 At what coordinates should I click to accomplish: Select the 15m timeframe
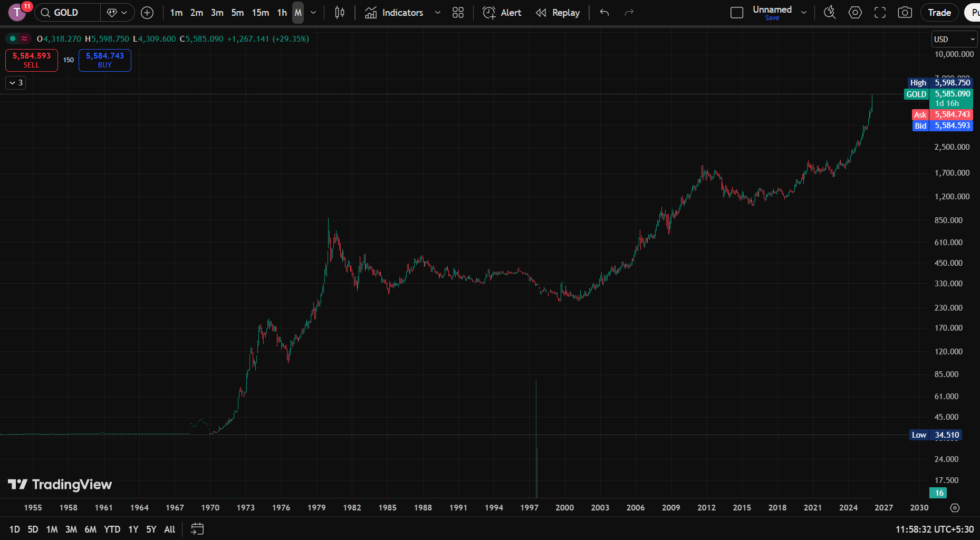click(260, 13)
